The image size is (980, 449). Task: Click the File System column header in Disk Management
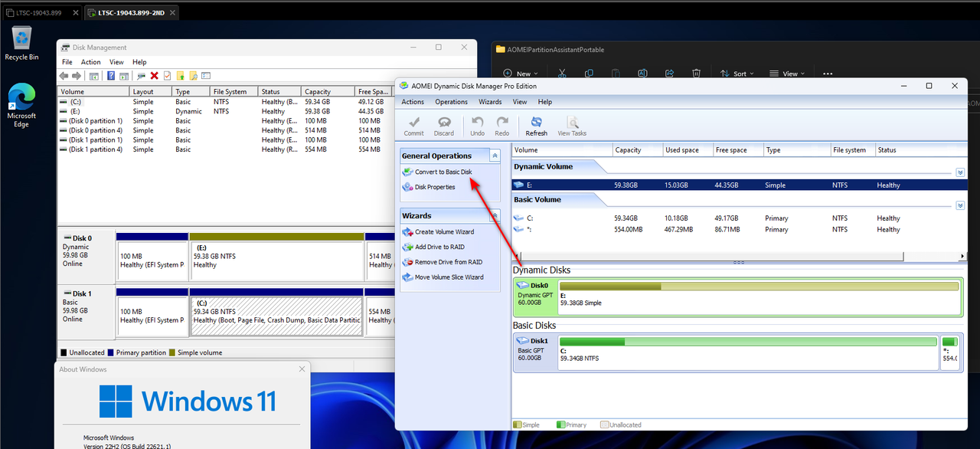235,92
